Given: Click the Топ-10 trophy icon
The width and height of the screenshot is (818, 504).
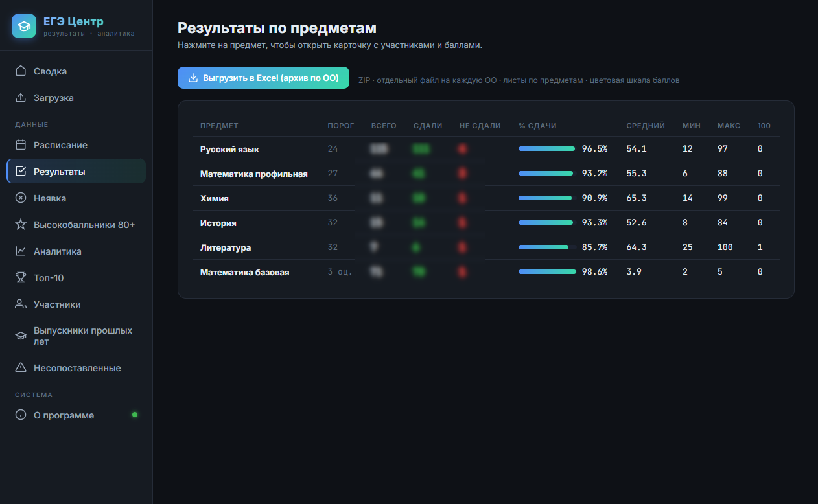Looking at the screenshot, I should [x=21, y=278].
